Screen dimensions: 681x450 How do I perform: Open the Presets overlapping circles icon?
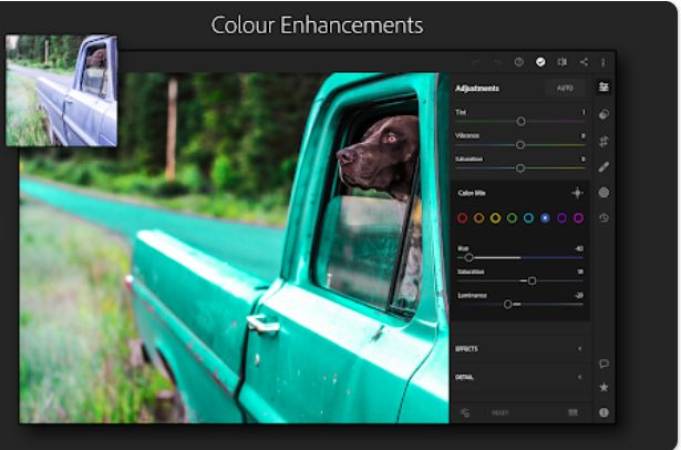(x=604, y=114)
